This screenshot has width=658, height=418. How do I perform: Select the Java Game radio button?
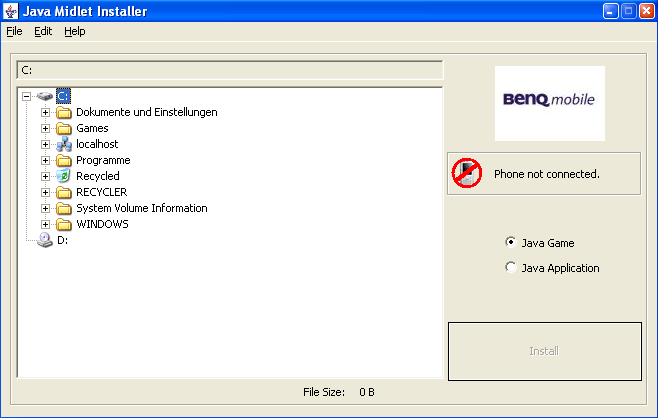pos(512,242)
